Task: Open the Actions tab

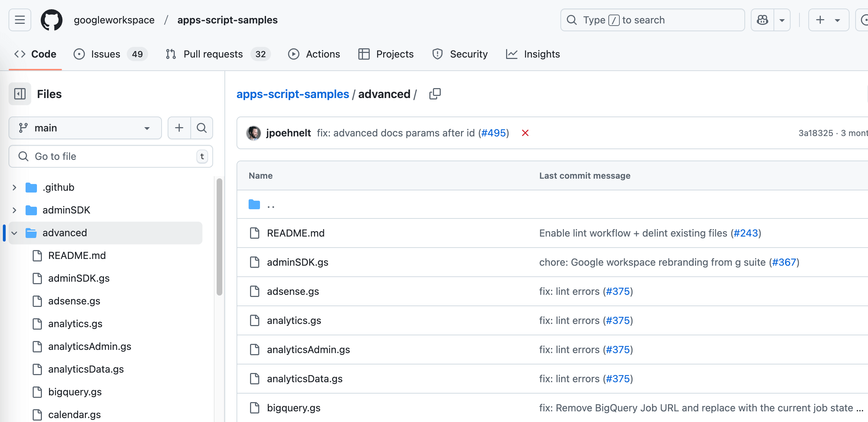Action: 314,54
